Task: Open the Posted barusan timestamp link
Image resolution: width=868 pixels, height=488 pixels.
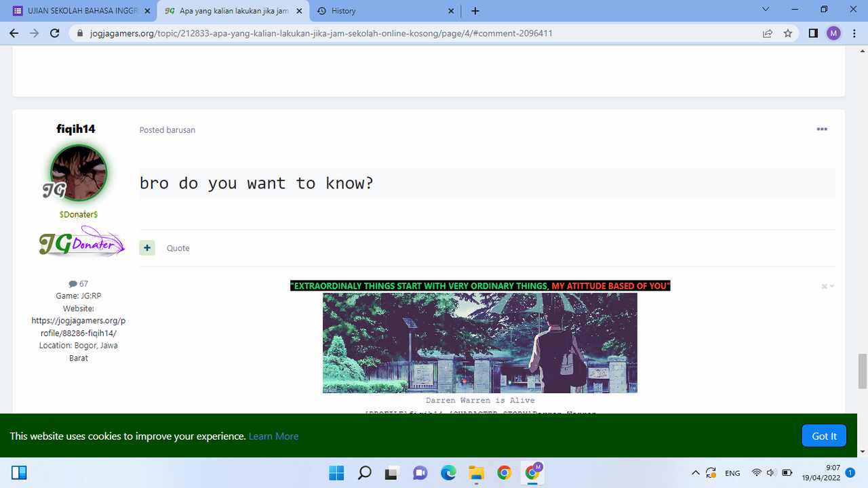Action: (x=167, y=130)
